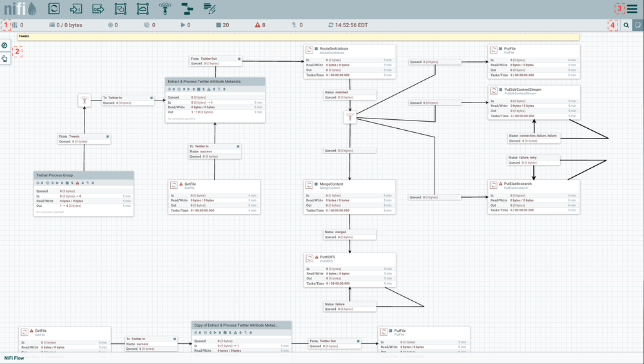Screen dimensions: 644x364
Task: Select the Processor component icon in toolbar
Action: (54, 9)
